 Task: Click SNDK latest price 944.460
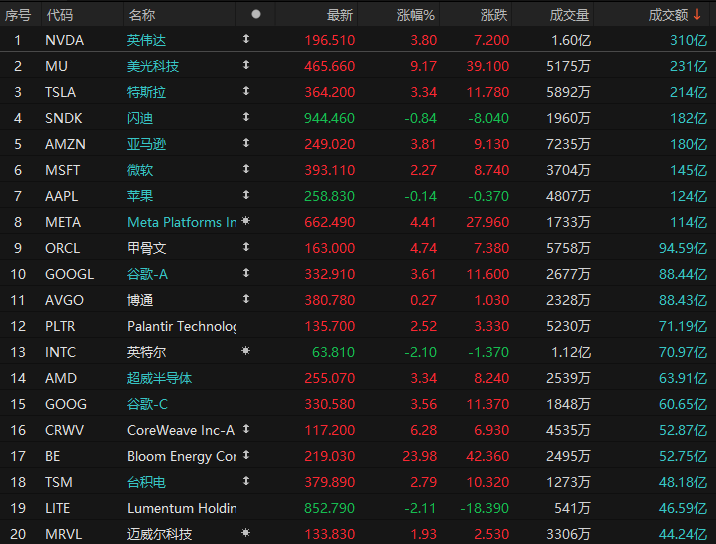330,118
